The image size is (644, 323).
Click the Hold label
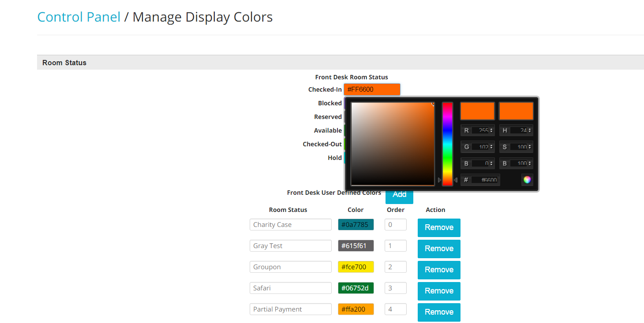pyautogui.click(x=335, y=158)
